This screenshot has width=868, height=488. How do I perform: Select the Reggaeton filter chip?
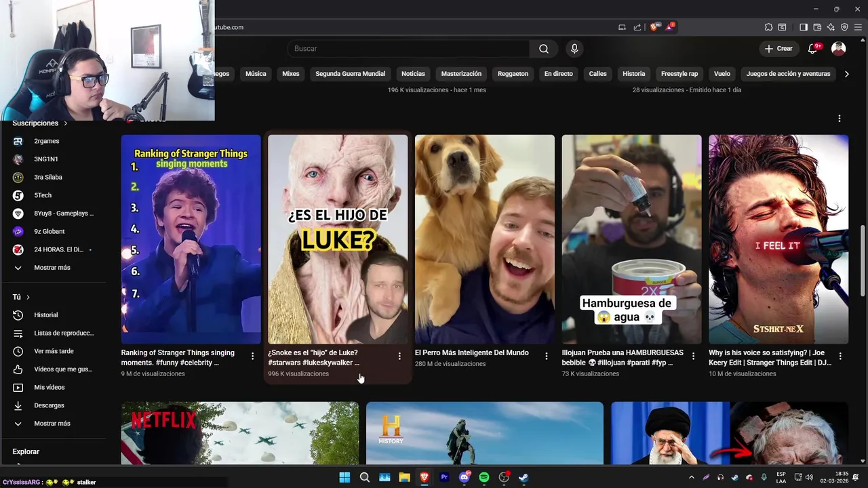(513, 74)
